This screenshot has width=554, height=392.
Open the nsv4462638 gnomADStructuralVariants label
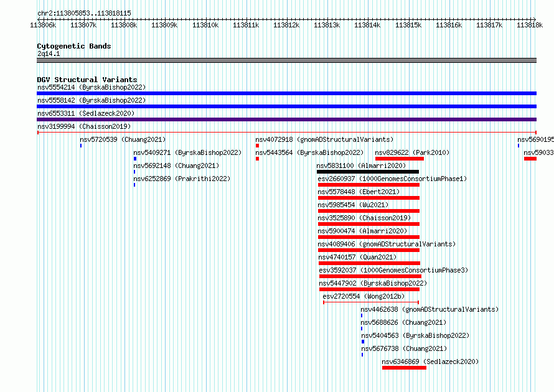(430, 309)
